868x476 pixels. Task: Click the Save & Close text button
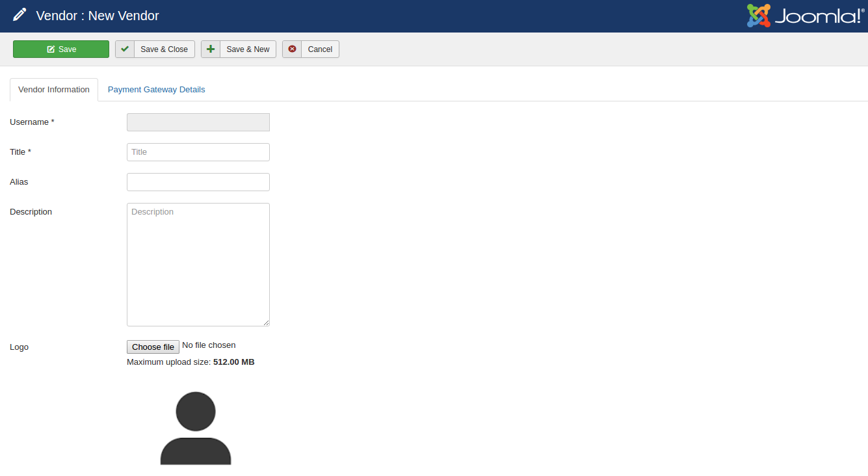pyautogui.click(x=164, y=49)
